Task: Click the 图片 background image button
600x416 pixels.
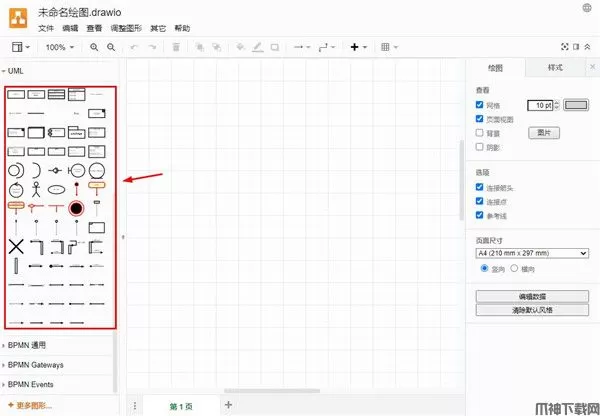Action: 544,133
